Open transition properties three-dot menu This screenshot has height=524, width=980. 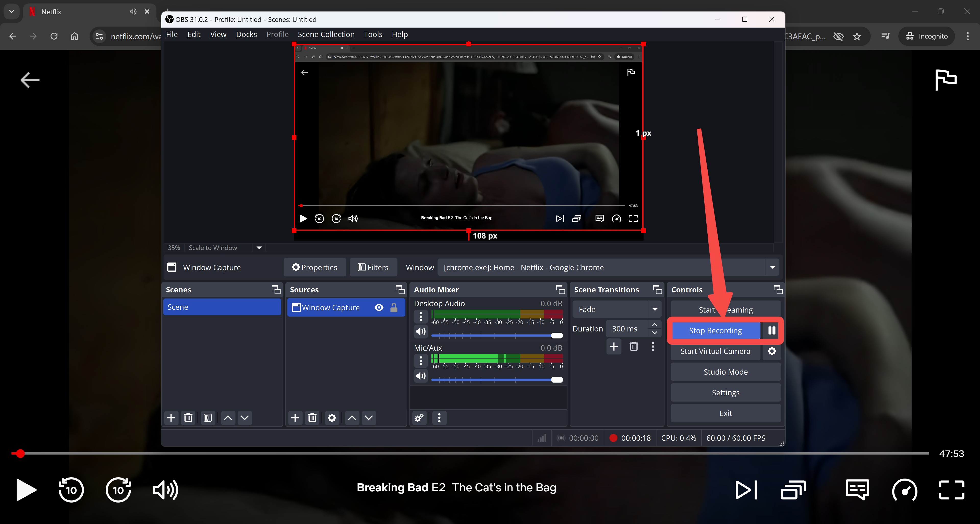(x=653, y=347)
